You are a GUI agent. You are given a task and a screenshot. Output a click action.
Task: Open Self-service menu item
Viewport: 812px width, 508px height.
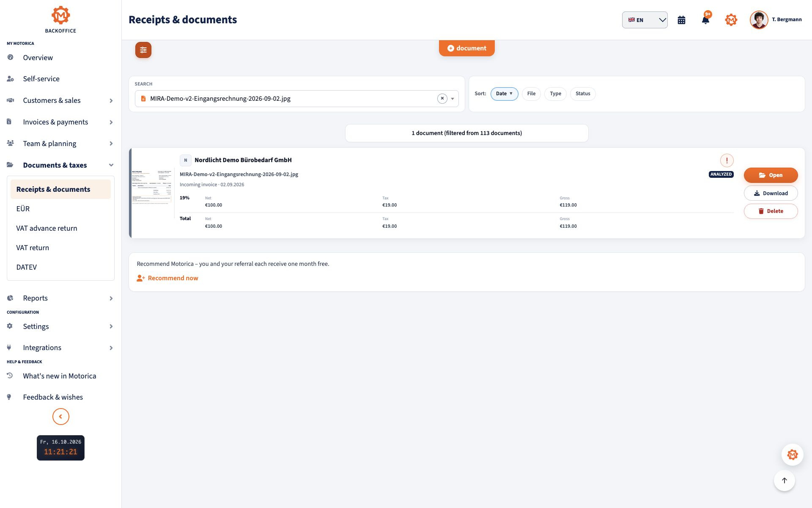41,79
